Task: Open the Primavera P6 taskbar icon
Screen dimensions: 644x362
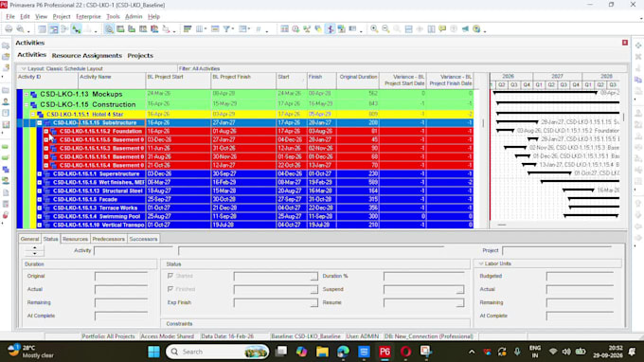Action: (385, 352)
